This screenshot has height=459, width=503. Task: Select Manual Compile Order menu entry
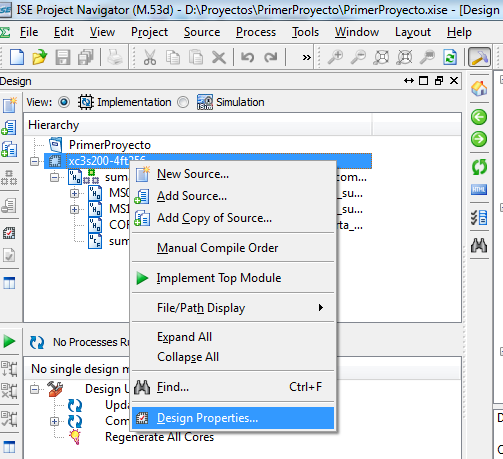coord(233,248)
